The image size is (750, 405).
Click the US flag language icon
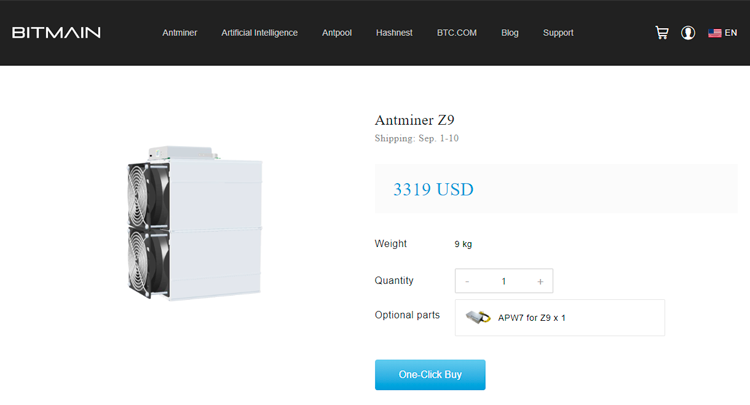(715, 33)
